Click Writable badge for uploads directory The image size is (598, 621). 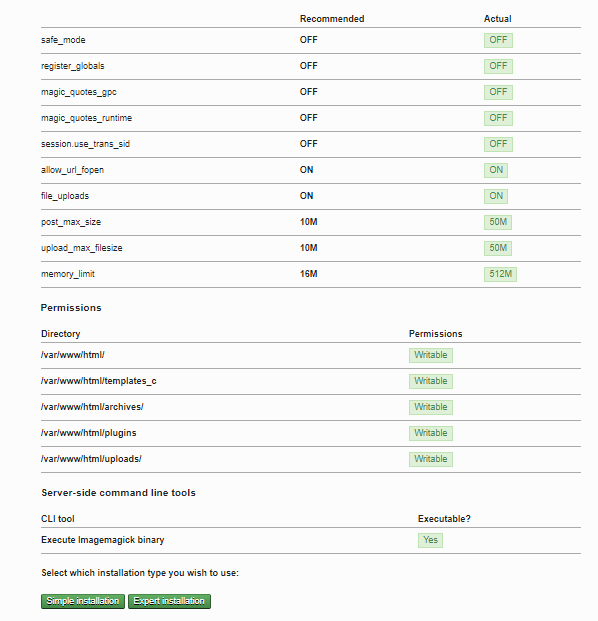point(431,459)
